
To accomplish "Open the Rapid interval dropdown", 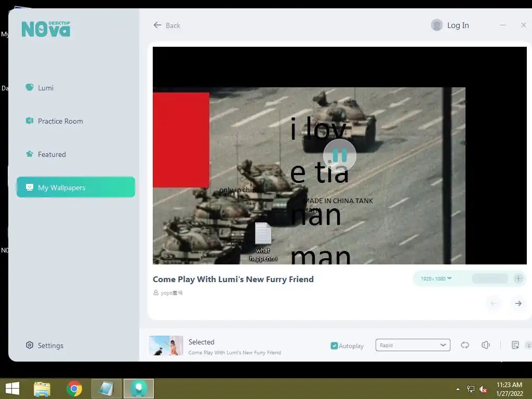I will coord(413,345).
